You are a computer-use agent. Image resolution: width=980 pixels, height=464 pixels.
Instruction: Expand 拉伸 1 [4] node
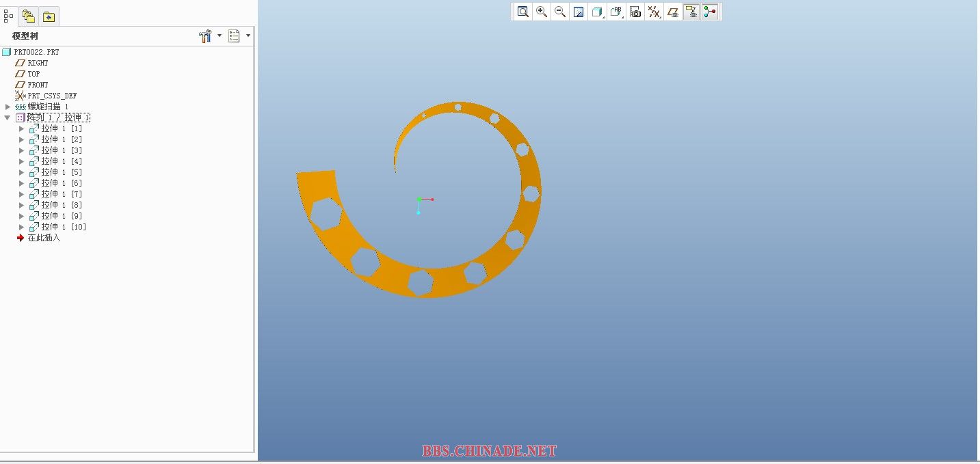pyautogui.click(x=21, y=161)
